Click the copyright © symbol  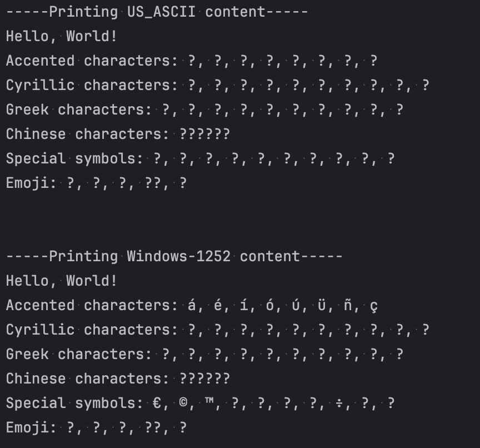(x=183, y=402)
